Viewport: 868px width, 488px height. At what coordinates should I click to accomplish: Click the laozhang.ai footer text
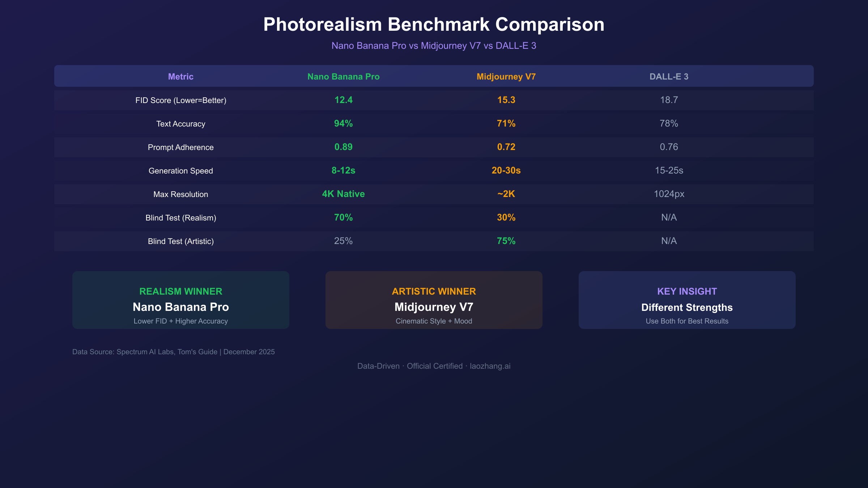click(x=490, y=366)
